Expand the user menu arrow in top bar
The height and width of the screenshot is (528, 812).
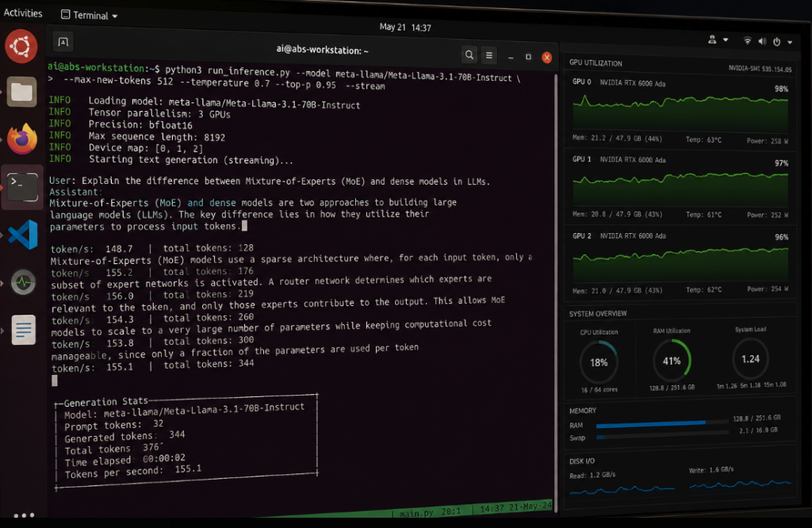click(x=726, y=40)
